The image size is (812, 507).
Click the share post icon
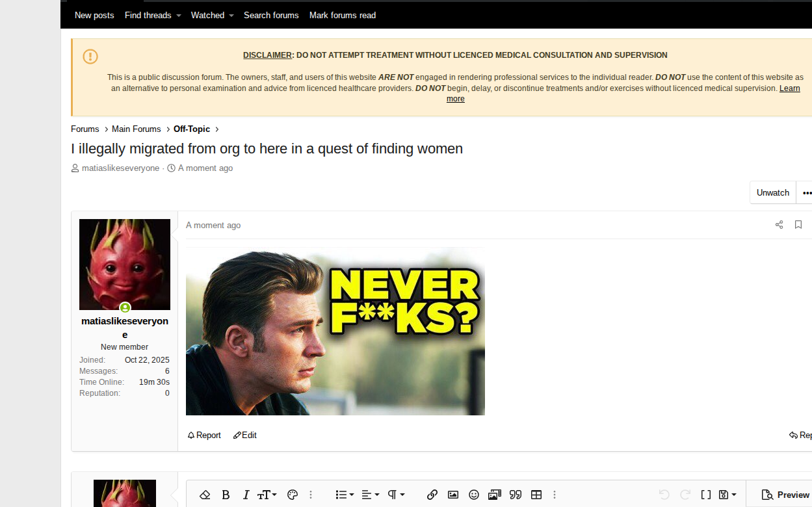coord(779,225)
